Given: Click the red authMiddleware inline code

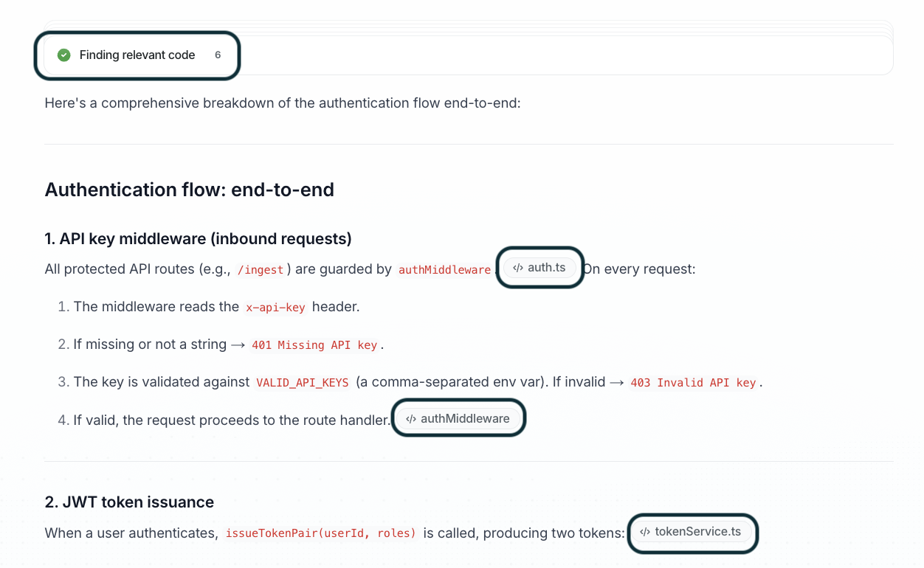Looking at the screenshot, I should [444, 270].
